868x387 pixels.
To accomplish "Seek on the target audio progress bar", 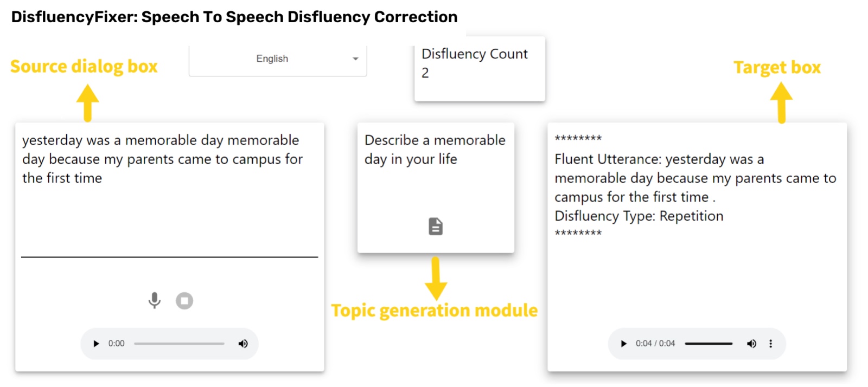I will 709,344.
